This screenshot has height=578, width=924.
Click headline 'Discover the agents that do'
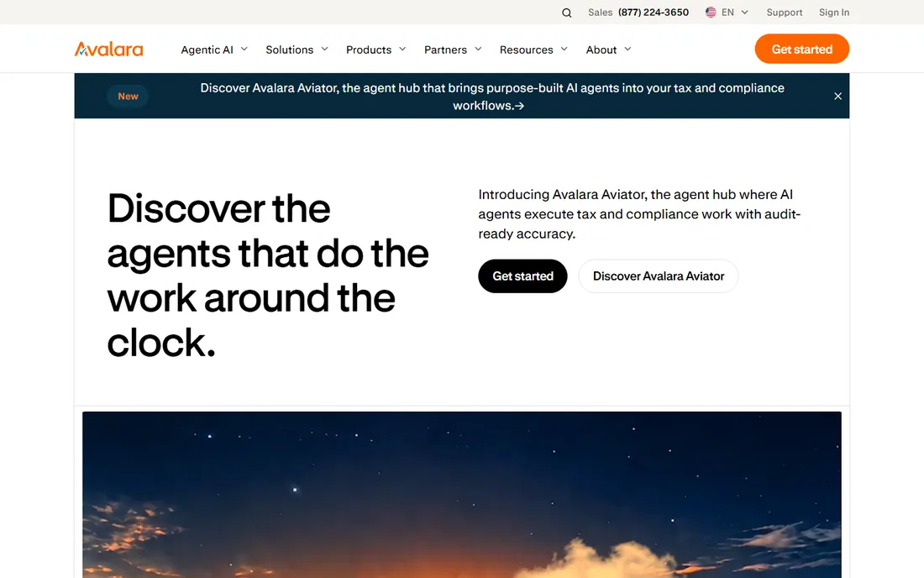(268, 276)
